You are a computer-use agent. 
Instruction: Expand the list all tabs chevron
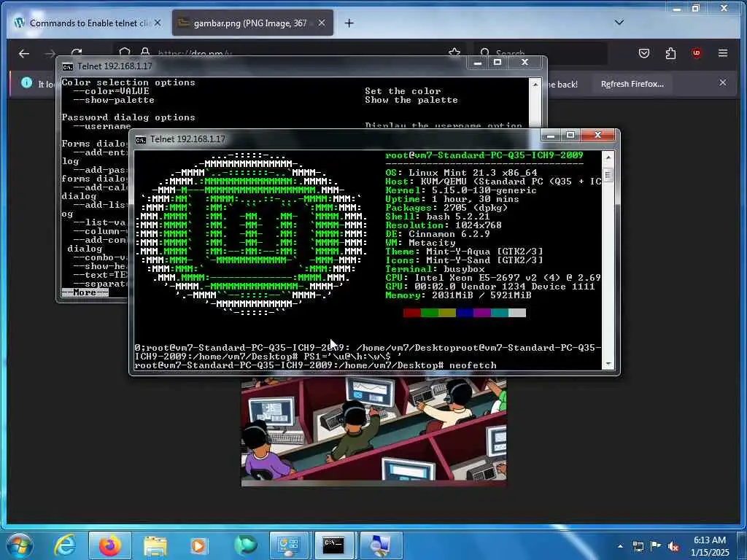pyautogui.click(x=619, y=23)
